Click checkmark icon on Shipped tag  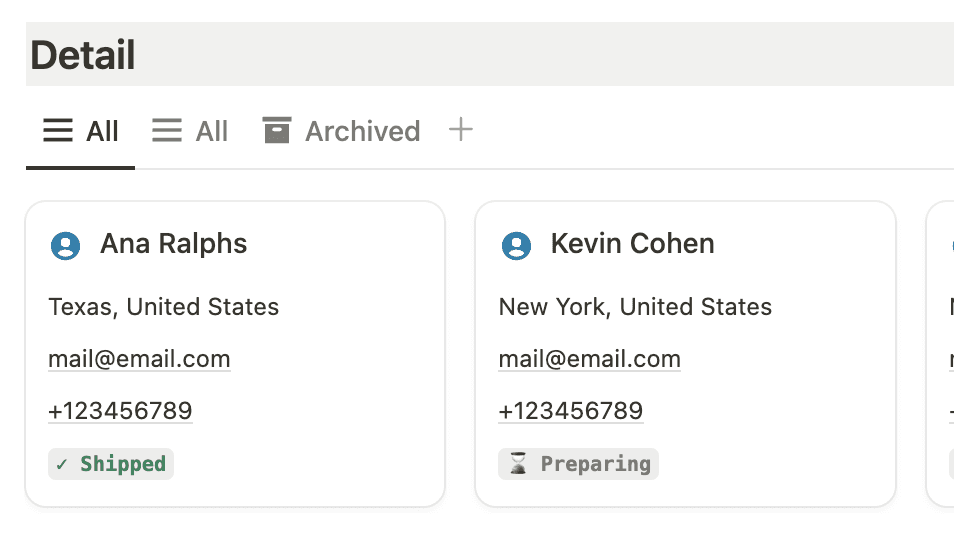[62, 464]
